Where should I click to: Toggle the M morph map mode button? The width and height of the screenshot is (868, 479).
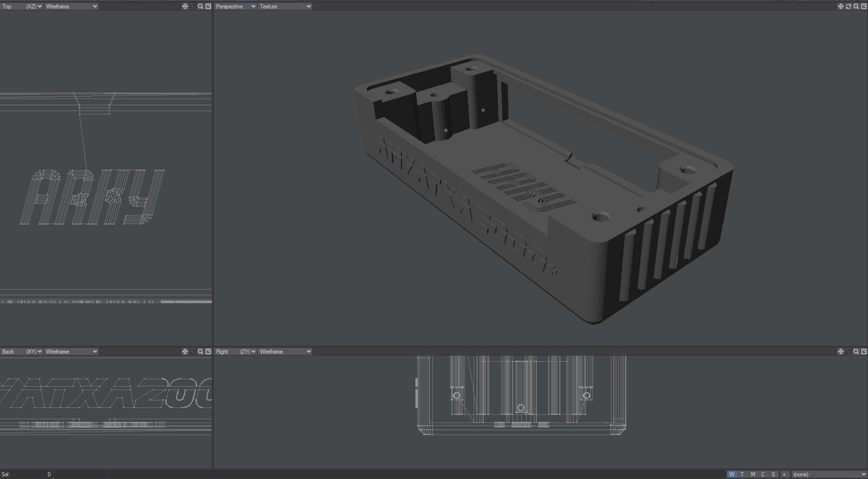tap(752, 474)
